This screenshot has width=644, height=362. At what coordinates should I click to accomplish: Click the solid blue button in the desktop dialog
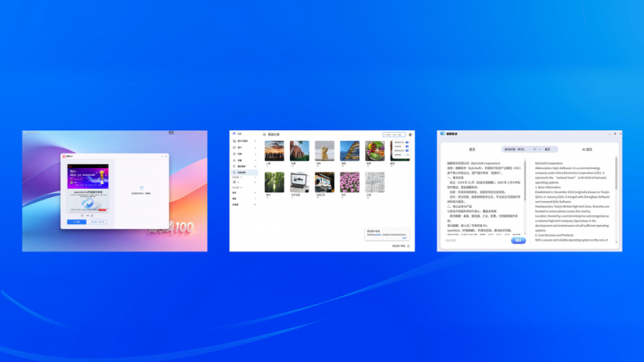tap(77, 222)
